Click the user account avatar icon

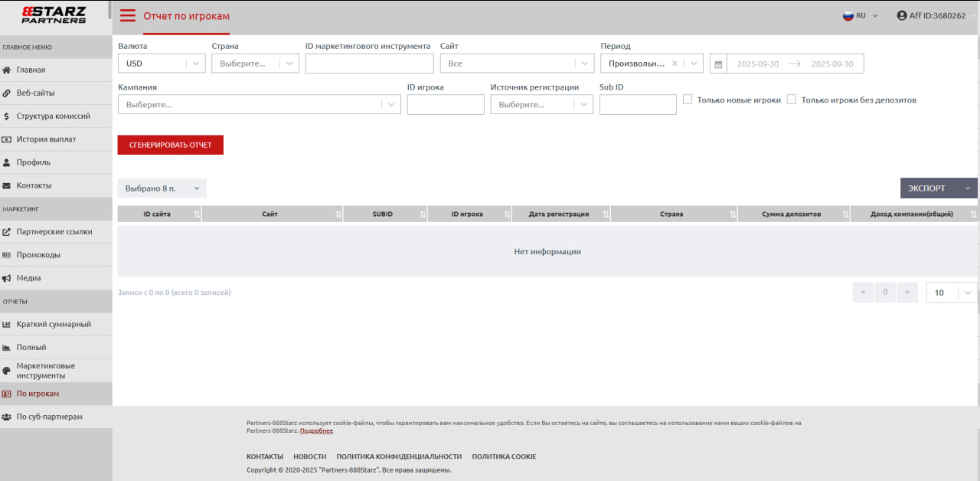coord(902,15)
